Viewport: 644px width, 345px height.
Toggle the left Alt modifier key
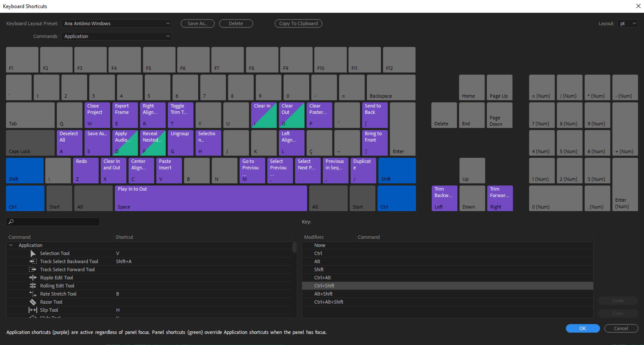coord(94,198)
